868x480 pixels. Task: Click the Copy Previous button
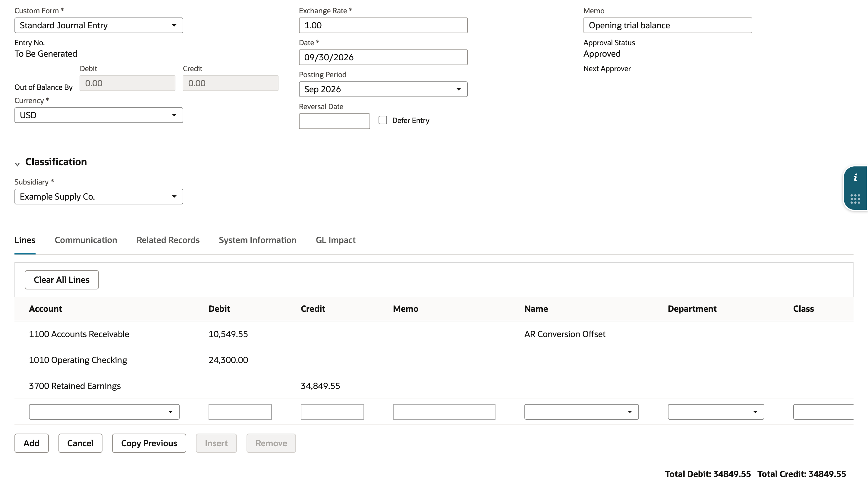click(x=149, y=443)
